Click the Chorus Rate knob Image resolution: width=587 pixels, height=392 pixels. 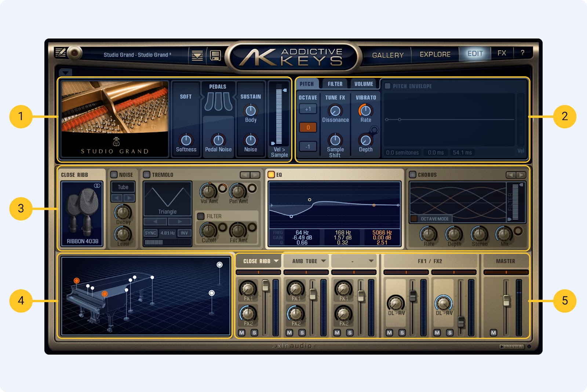[x=429, y=234]
